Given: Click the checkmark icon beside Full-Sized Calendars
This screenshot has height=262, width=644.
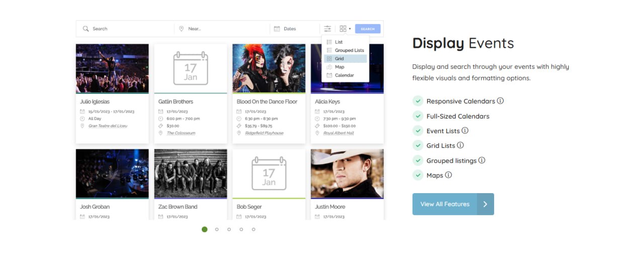Looking at the screenshot, I should 418,116.
